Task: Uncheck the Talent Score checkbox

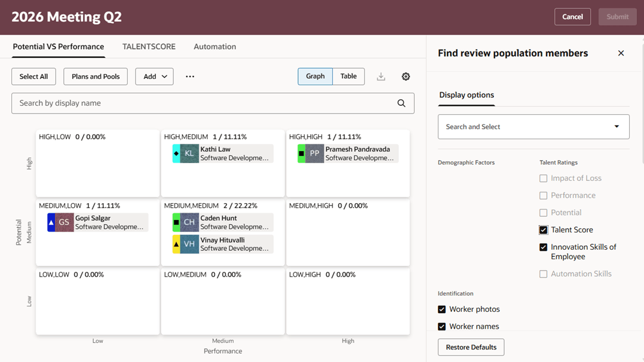Action: point(544,230)
